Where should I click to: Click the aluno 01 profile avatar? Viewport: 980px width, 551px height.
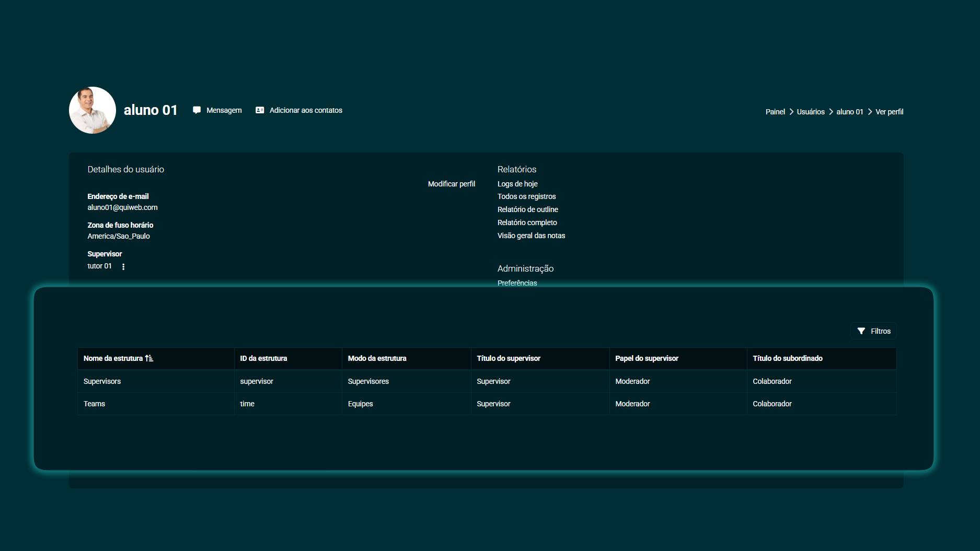point(93,110)
